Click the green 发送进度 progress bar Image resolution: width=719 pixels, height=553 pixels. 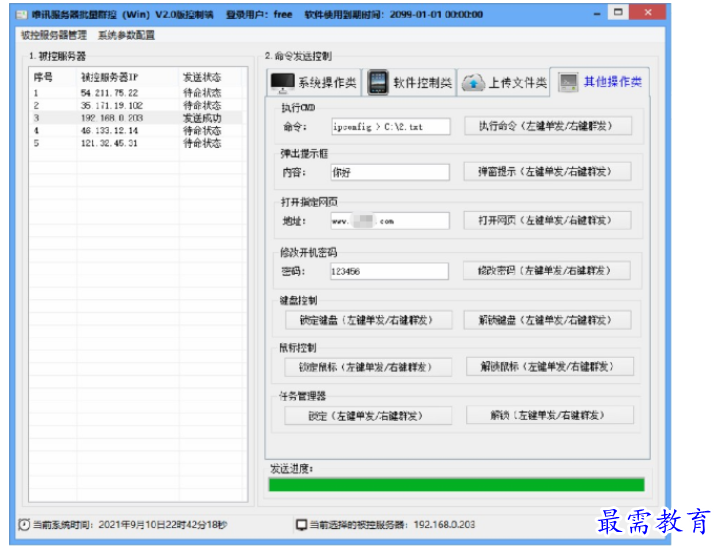(x=456, y=485)
